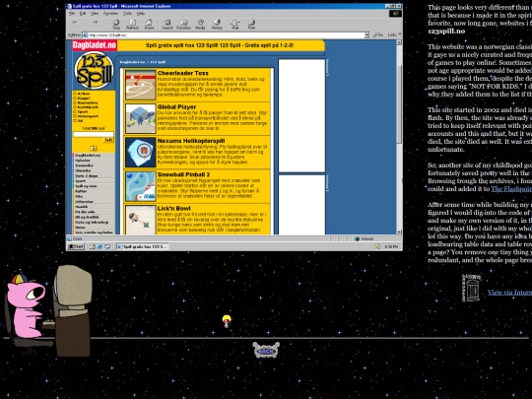Click the Global Player thumbnail
Image resolution: width=532 pixels, height=399 pixels.
141,118
